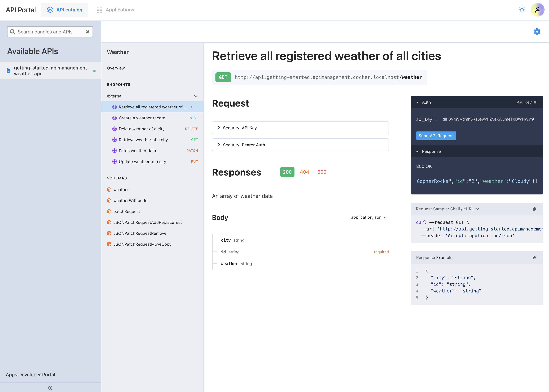Open getting-started-apimanagement-weather-api document icon
The height and width of the screenshot is (392, 549).
pos(9,71)
